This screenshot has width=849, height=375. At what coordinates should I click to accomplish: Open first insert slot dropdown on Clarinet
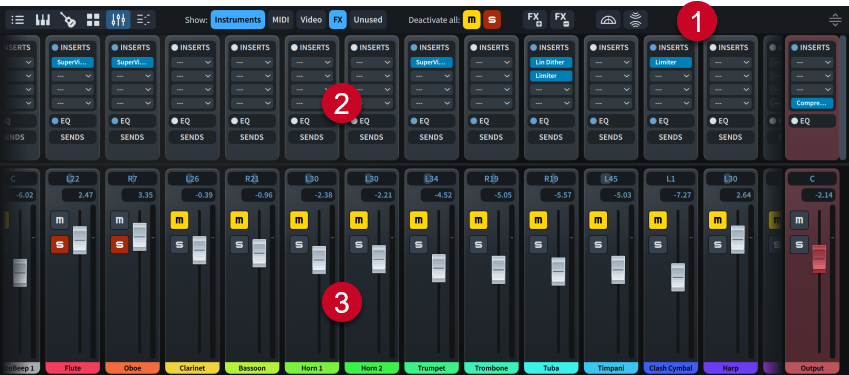point(192,62)
